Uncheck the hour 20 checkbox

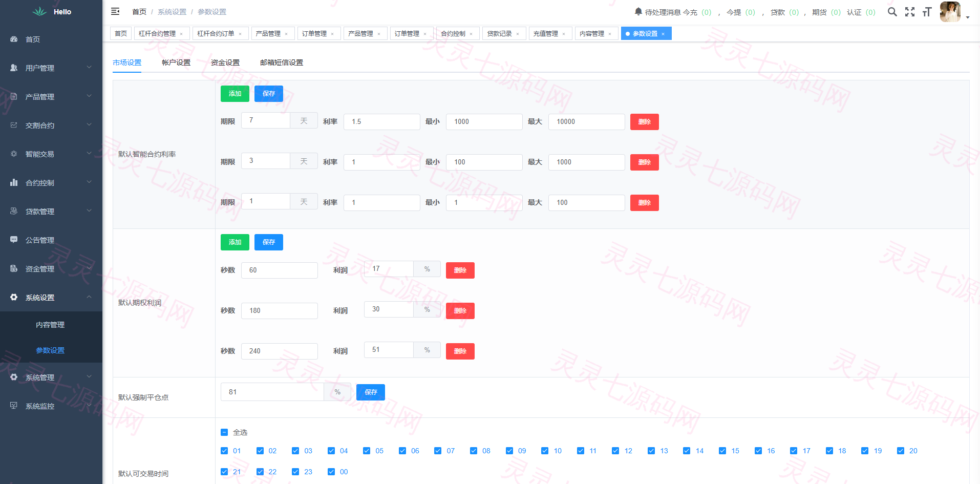coord(901,451)
